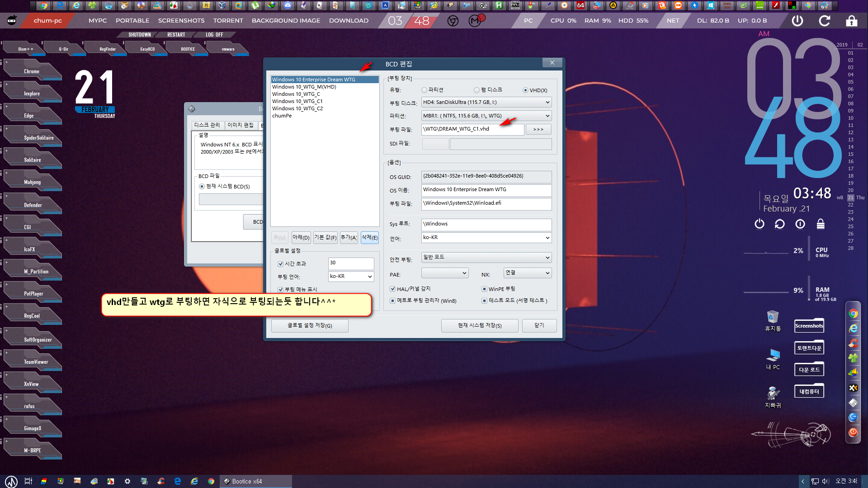Viewport: 868px width, 488px height.
Task: Open the BOOTICE top launcher
Action: point(188,49)
